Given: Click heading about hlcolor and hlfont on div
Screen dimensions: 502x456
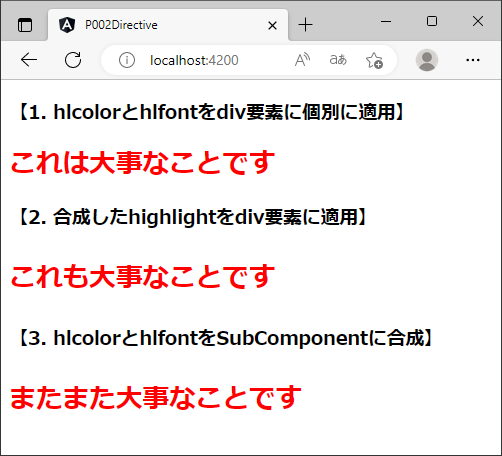Looking at the screenshot, I should coord(211,112).
